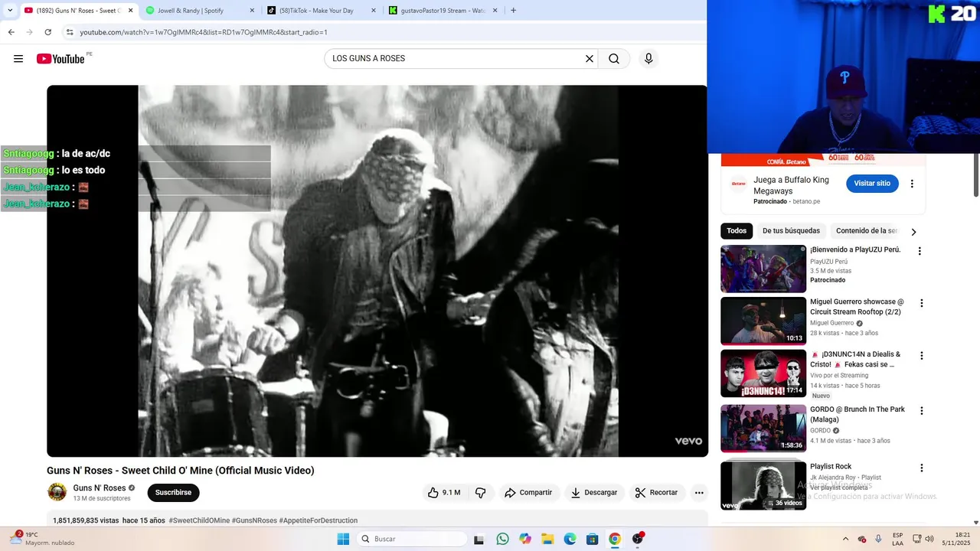
Task: Select the Contenido de la serie chip
Action: 865,231
